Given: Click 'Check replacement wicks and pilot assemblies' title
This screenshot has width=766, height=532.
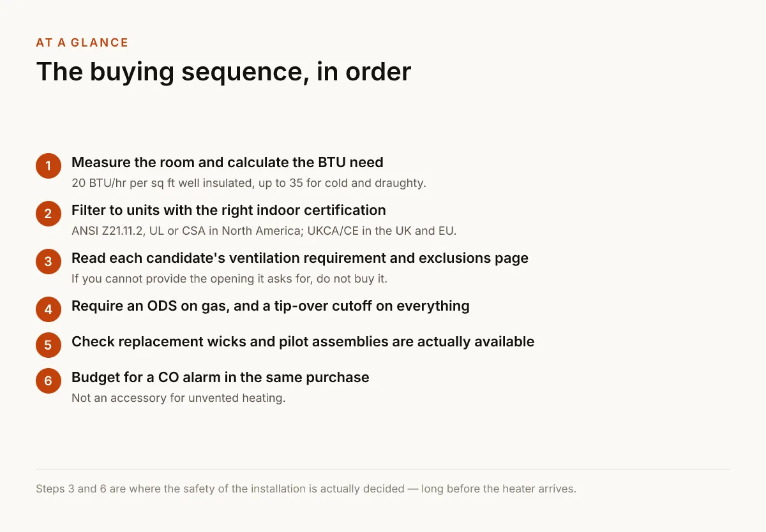Looking at the screenshot, I should pyautogui.click(x=303, y=341).
